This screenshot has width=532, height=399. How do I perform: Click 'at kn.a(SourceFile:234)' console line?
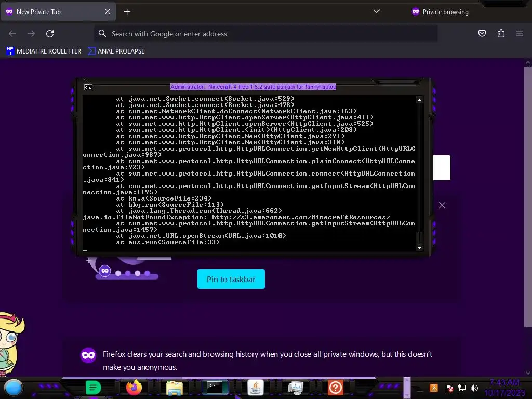164,198
